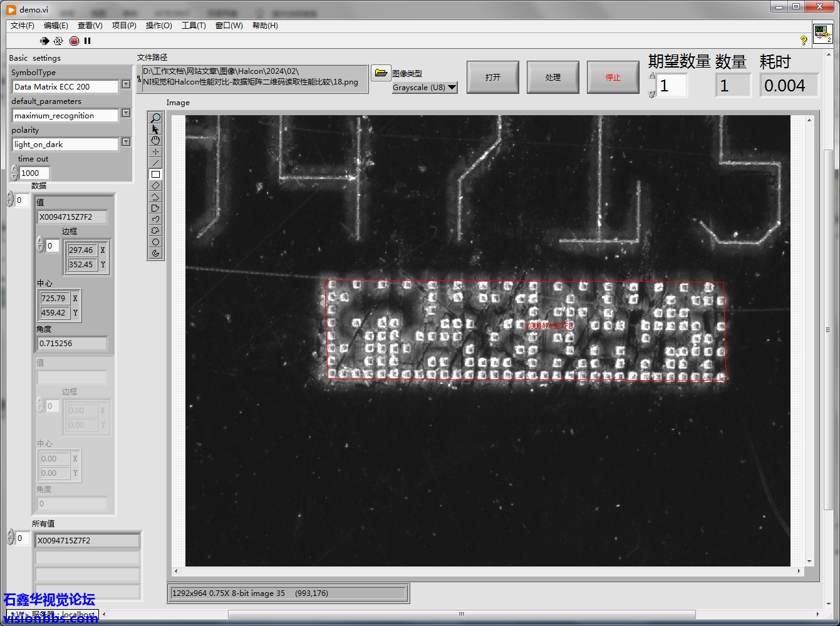The width and height of the screenshot is (840, 626).
Task: Open context help question mark icon
Action: (804, 40)
